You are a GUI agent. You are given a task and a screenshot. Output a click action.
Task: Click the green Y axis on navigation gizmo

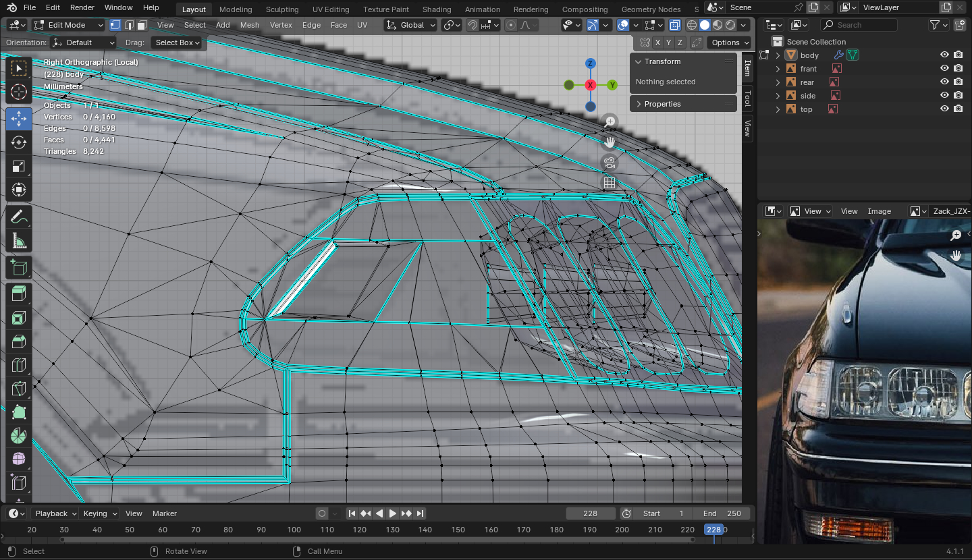tap(612, 85)
